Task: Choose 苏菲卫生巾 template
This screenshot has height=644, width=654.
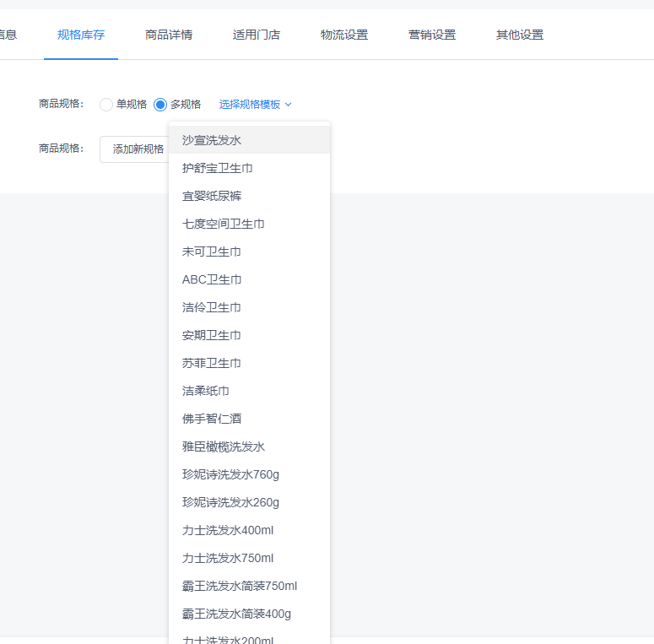Action: click(x=250, y=363)
